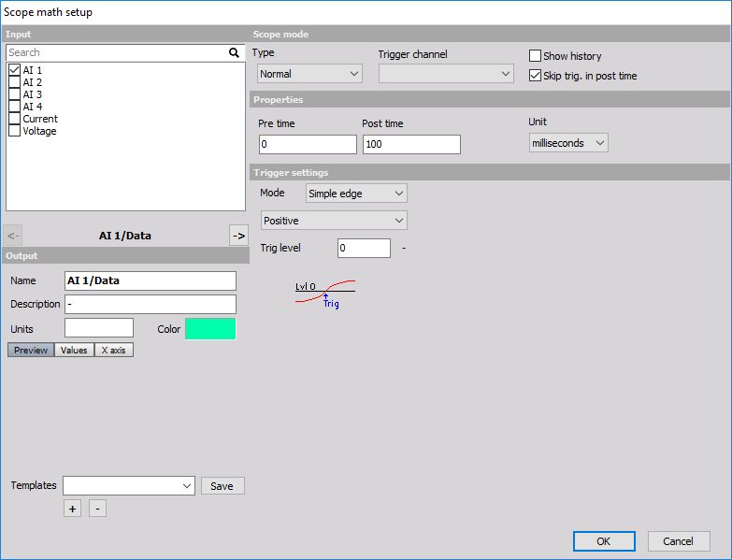Go to previous channel with left arrow
This screenshot has height=560, width=732.
[13, 236]
